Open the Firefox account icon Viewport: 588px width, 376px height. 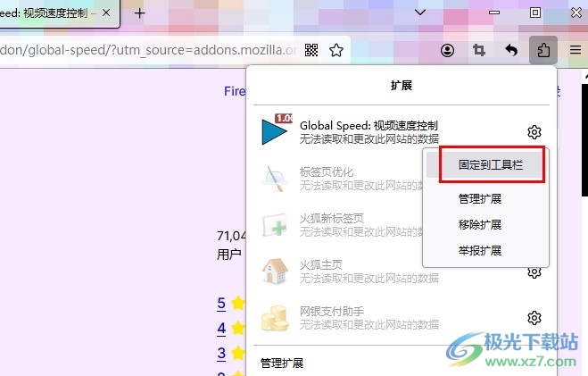pos(447,50)
